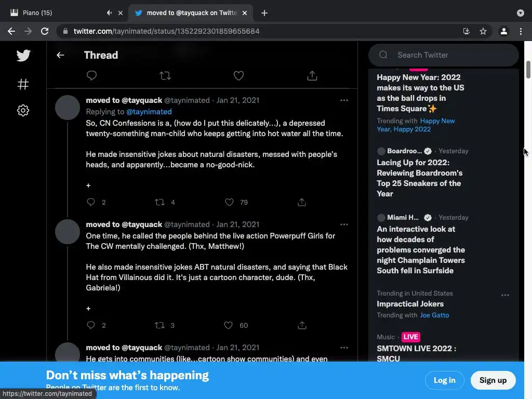Share the CN Confessions tweet
The height and width of the screenshot is (399, 532).
point(302,202)
